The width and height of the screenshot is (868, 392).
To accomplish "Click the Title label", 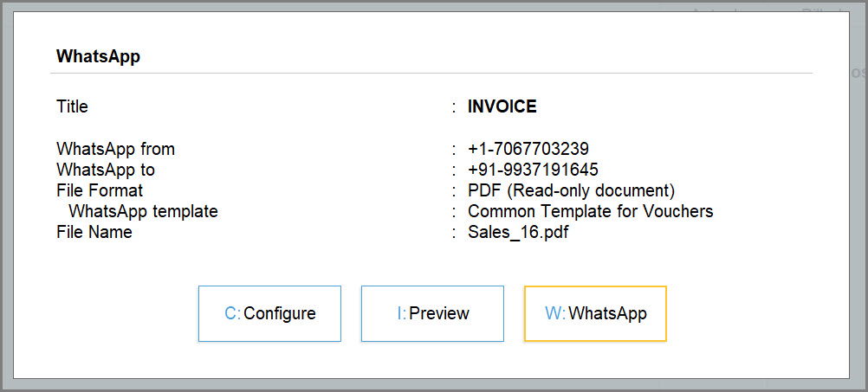I will coord(72,106).
